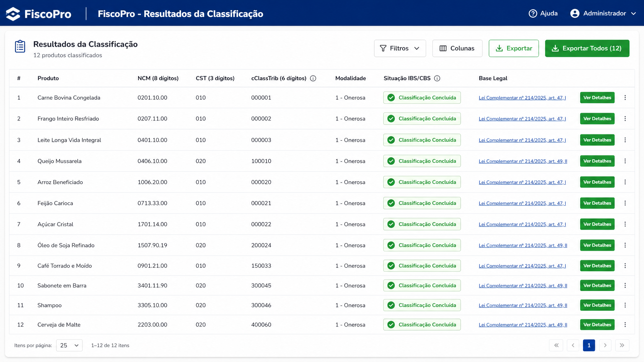This screenshot has width=644, height=362.
Task: Click the clipboard icon next to Resultados title
Action: coord(20,47)
